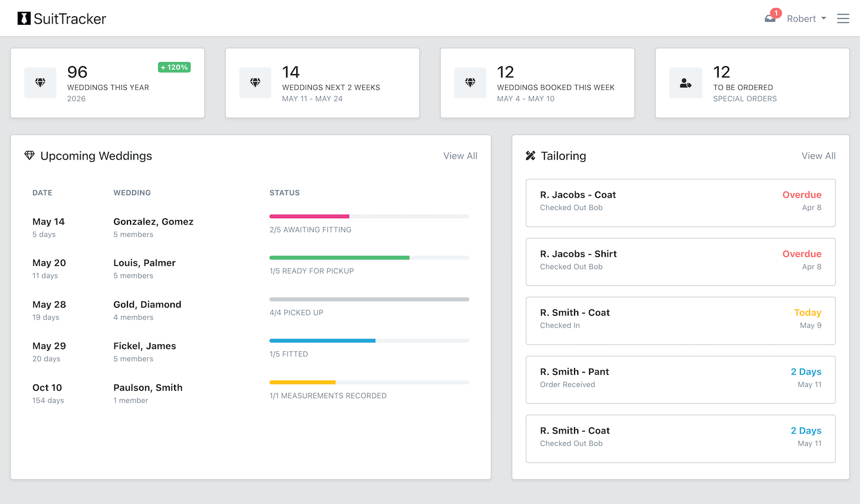Screen dimensions: 860x504
Task: Click View All for Upcoming Weddings
Action: click(x=460, y=156)
